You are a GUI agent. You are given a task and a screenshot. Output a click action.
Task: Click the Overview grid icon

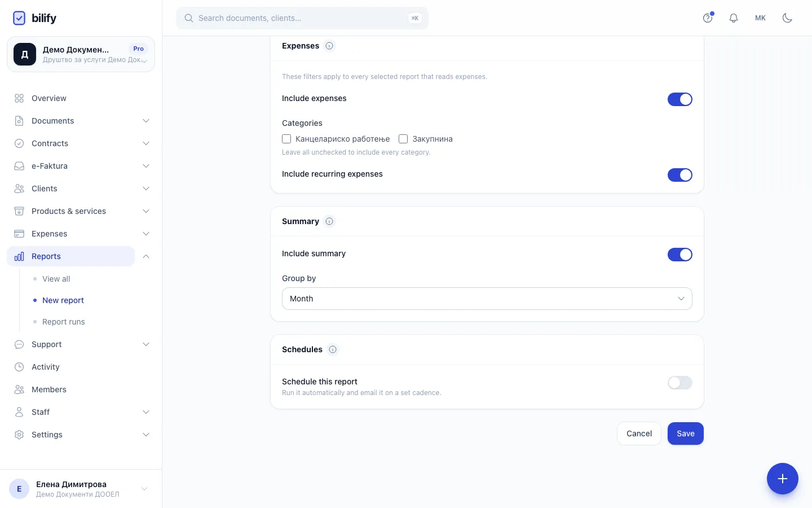pyautogui.click(x=19, y=98)
